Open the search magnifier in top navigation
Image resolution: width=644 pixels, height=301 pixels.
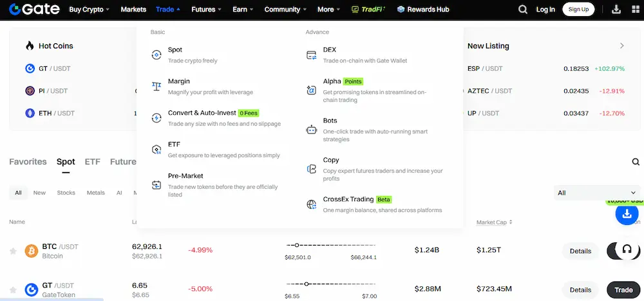click(522, 10)
